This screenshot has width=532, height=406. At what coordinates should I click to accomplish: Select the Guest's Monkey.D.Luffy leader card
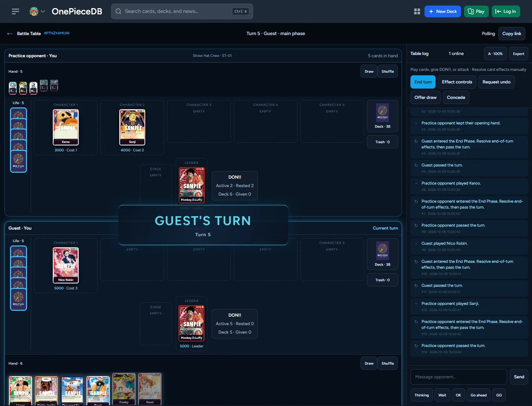pos(191,323)
